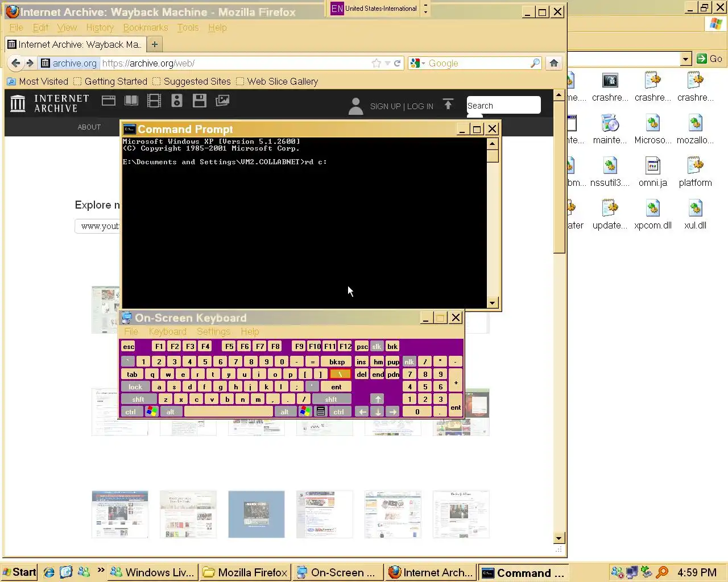728x582 pixels.
Task: Click the esc key on on-screen keyboard
Action: point(129,346)
